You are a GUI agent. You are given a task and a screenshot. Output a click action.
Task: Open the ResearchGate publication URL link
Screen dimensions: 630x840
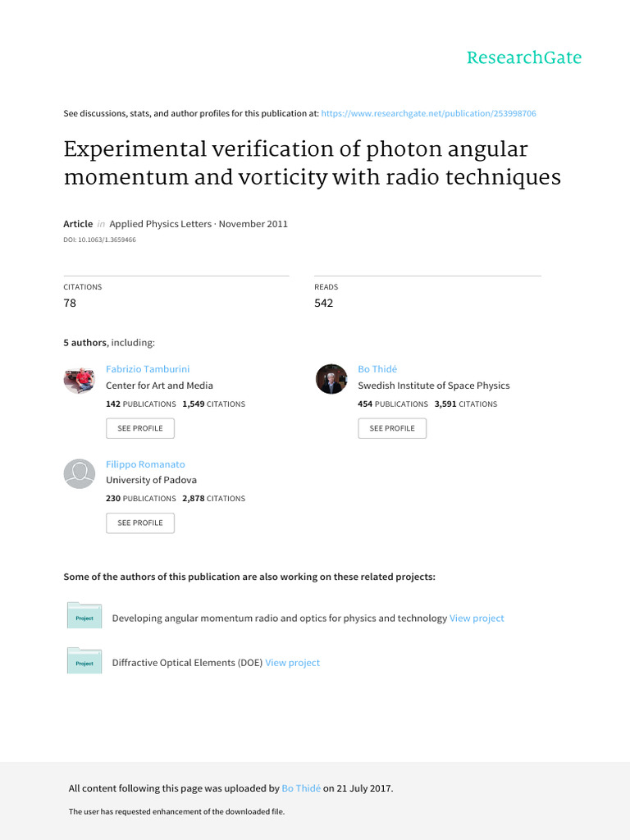pyautogui.click(x=428, y=113)
